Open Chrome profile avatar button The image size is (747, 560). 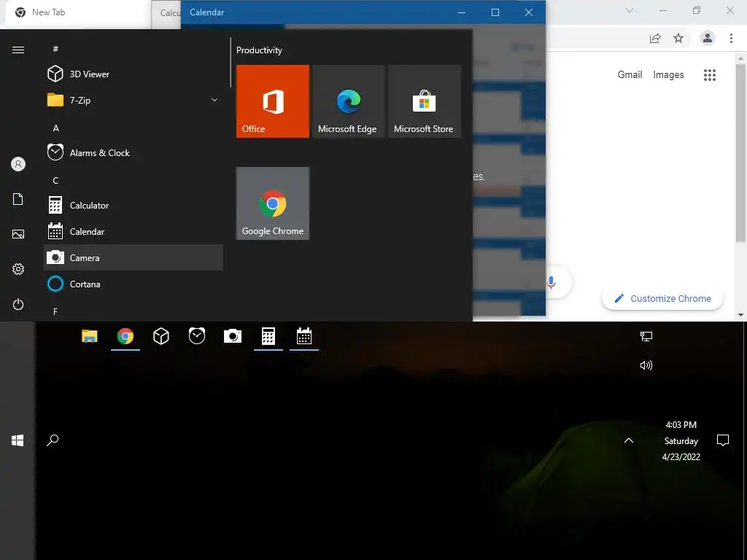(x=708, y=38)
